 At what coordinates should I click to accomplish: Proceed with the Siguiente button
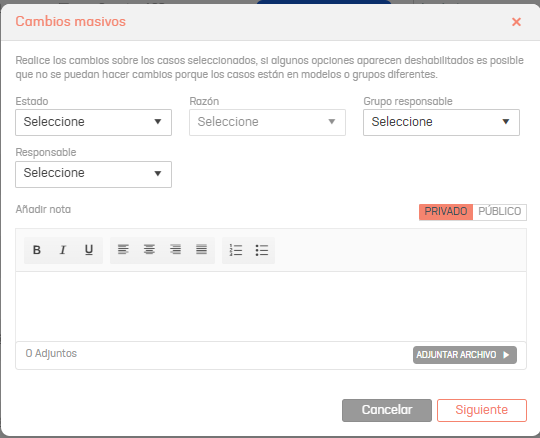[482, 410]
